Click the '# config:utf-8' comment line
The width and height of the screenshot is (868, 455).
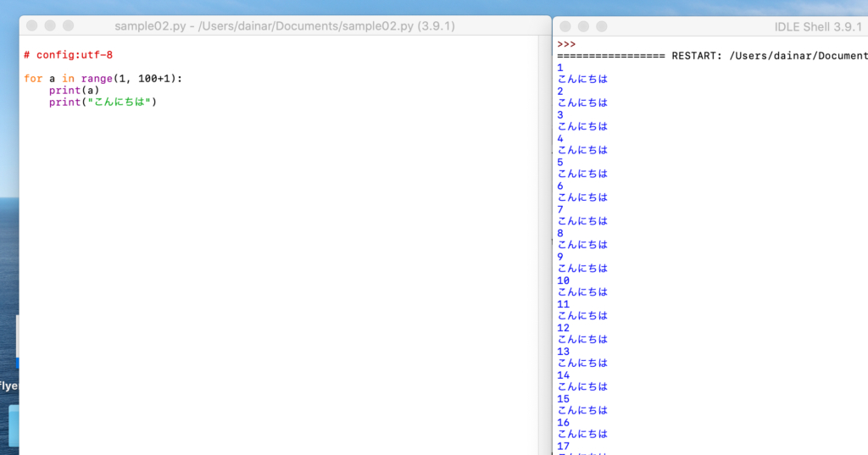pyautogui.click(x=68, y=55)
